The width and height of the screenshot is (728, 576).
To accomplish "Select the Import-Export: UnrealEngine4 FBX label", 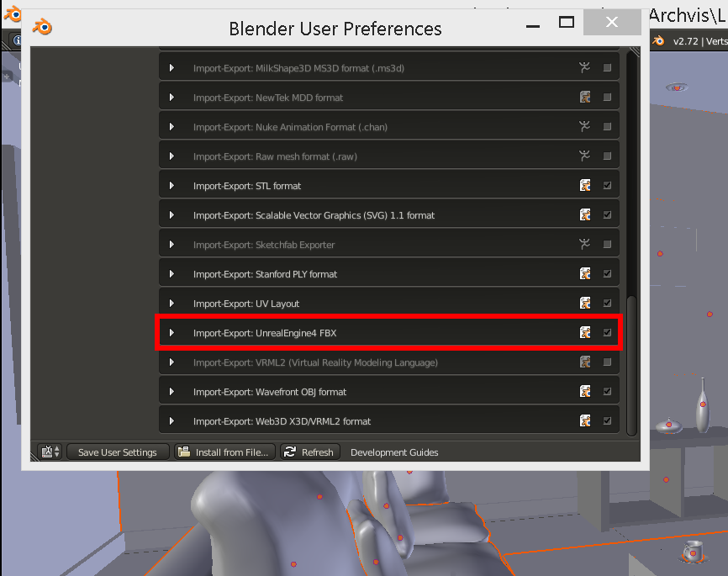I will pos(265,333).
